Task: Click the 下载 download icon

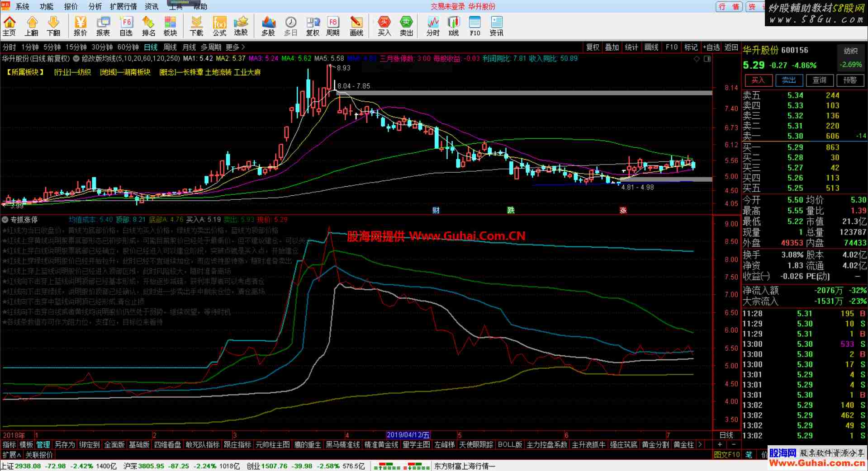Action: click(x=197, y=26)
